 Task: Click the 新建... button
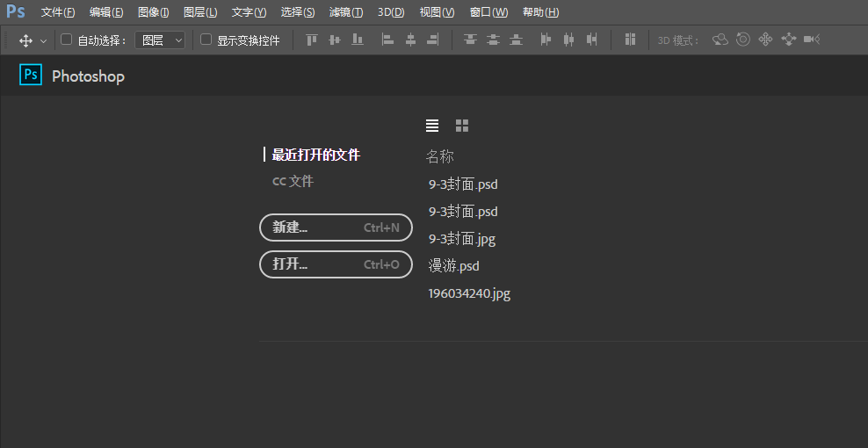click(336, 228)
